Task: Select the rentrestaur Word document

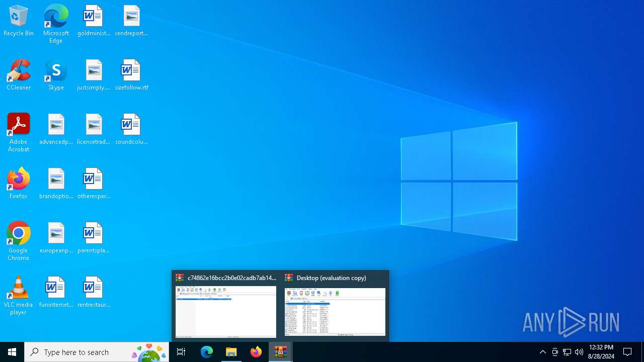Action: [94, 293]
